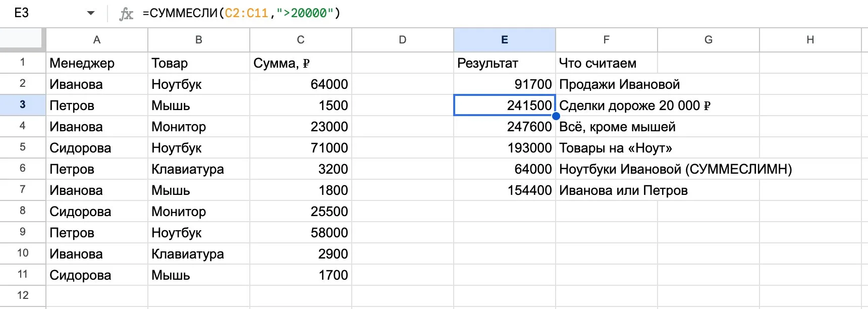Select row 7 header
The width and height of the screenshot is (868, 309).
click(x=23, y=190)
